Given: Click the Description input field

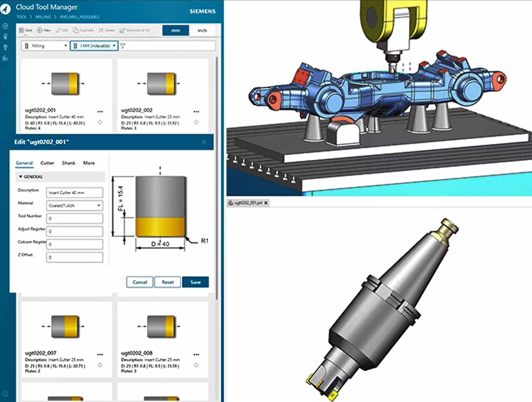Looking at the screenshot, I should (75, 192).
